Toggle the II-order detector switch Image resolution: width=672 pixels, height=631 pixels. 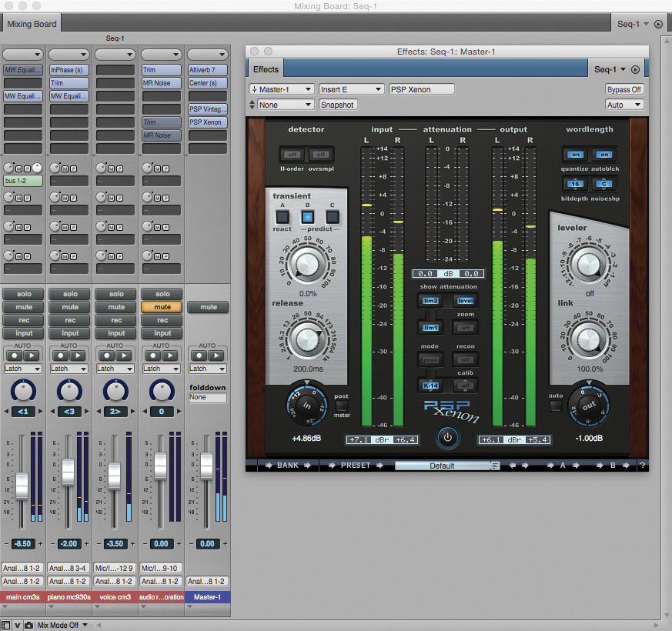(x=293, y=154)
